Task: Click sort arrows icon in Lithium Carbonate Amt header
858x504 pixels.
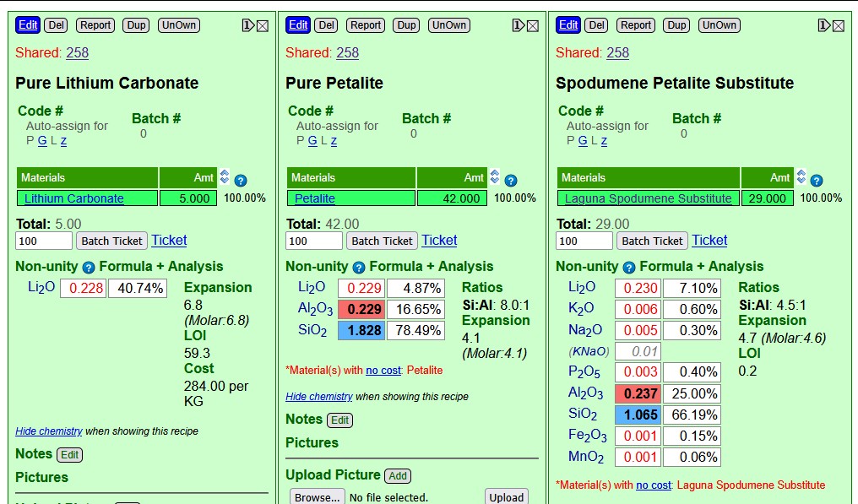Action: tap(225, 176)
